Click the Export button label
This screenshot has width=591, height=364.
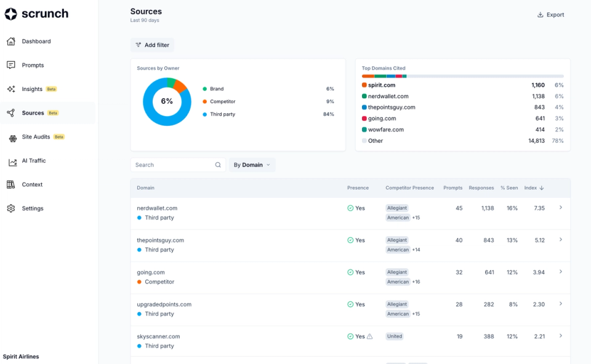click(555, 15)
